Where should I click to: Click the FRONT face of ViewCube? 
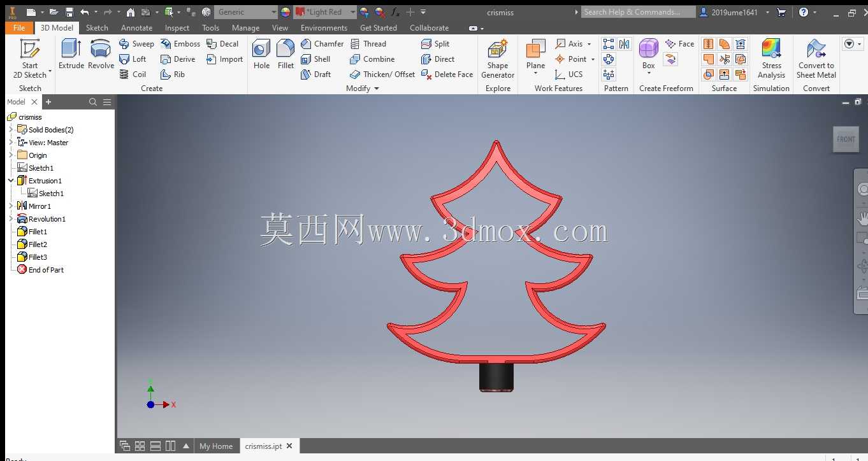pos(846,139)
